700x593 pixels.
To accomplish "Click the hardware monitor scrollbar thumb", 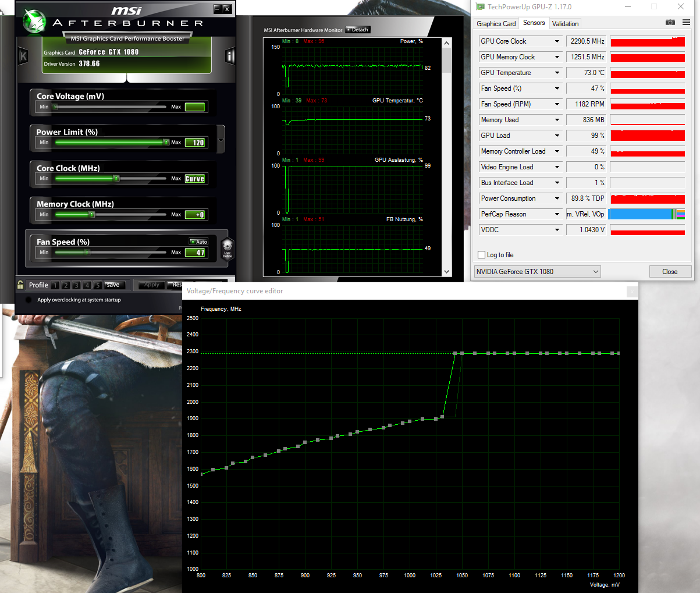I will [x=447, y=61].
